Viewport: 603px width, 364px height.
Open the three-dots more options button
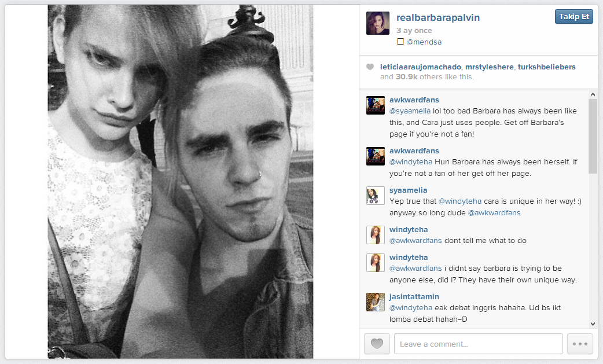(580, 344)
